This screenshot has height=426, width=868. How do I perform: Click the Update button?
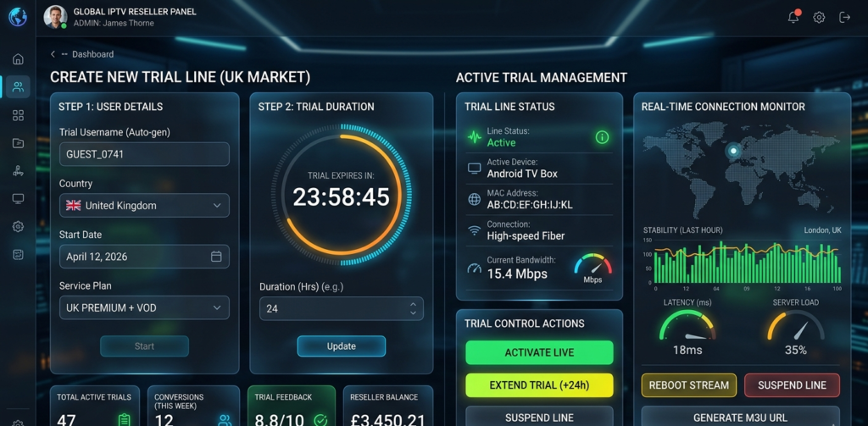[x=341, y=346]
